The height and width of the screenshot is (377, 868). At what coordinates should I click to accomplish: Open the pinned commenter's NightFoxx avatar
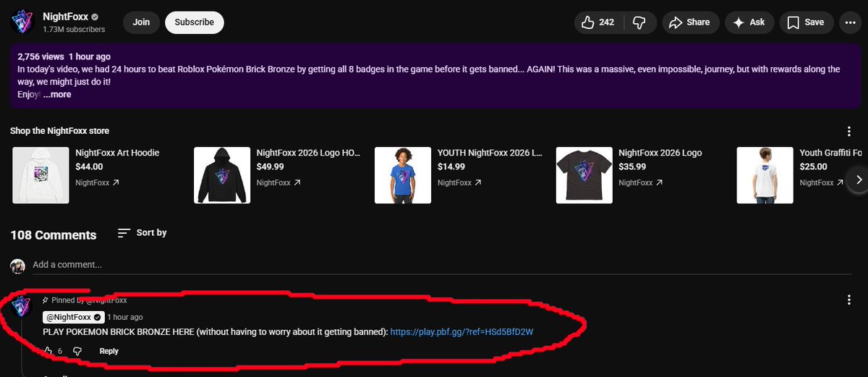(x=22, y=307)
